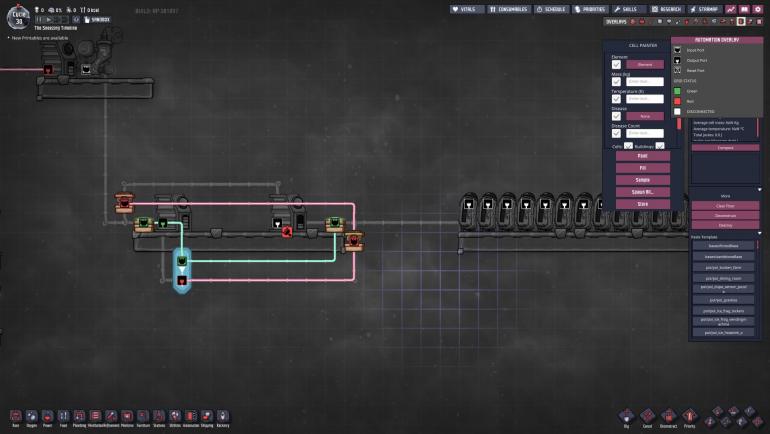770x434 pixels.
Task: Open the Oxygen build category
Action: coord(31,415)
